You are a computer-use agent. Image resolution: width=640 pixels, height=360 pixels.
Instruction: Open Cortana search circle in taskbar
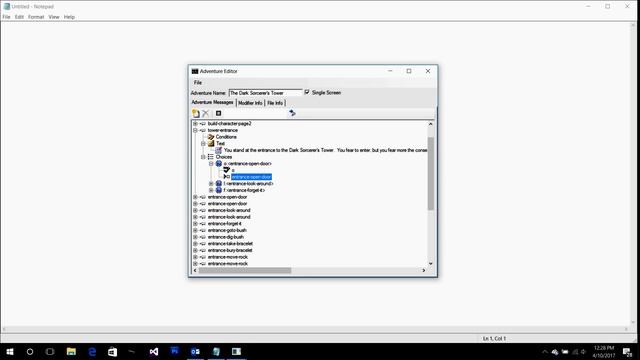coord(30,351)
